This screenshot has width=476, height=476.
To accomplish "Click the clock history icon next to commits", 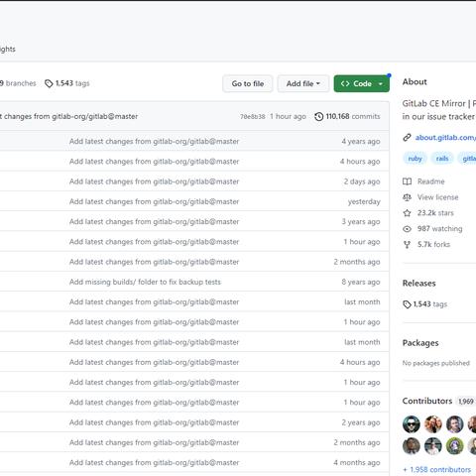I will (318, 117).
